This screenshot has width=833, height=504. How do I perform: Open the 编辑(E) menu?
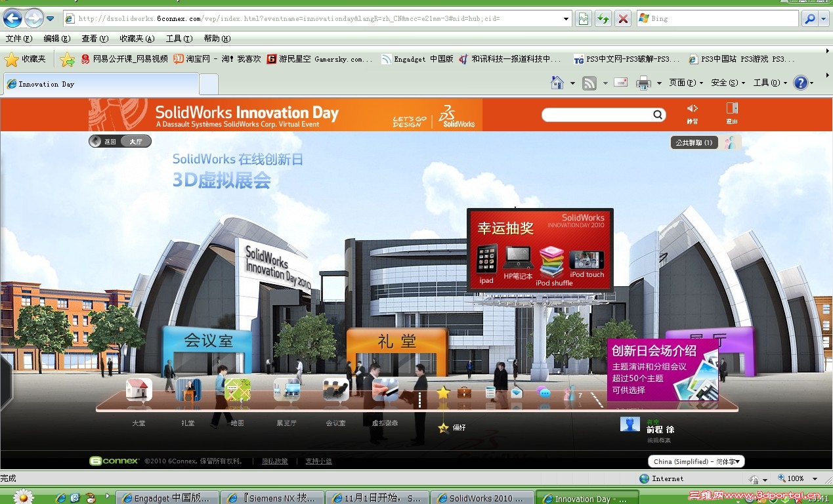(57, 39)
